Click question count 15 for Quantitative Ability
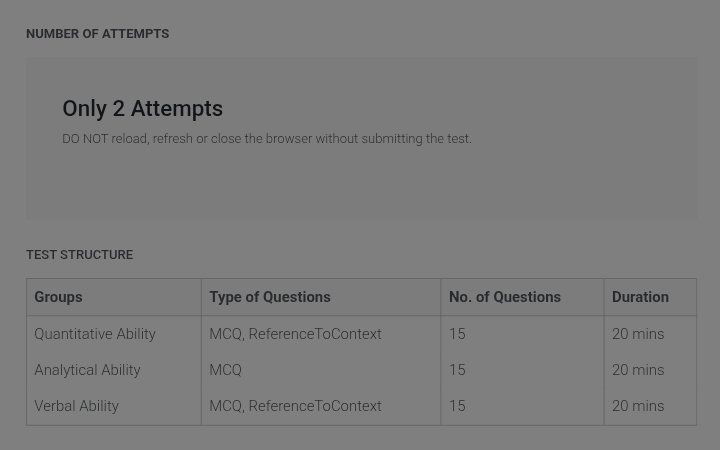 tap(457, 334)
